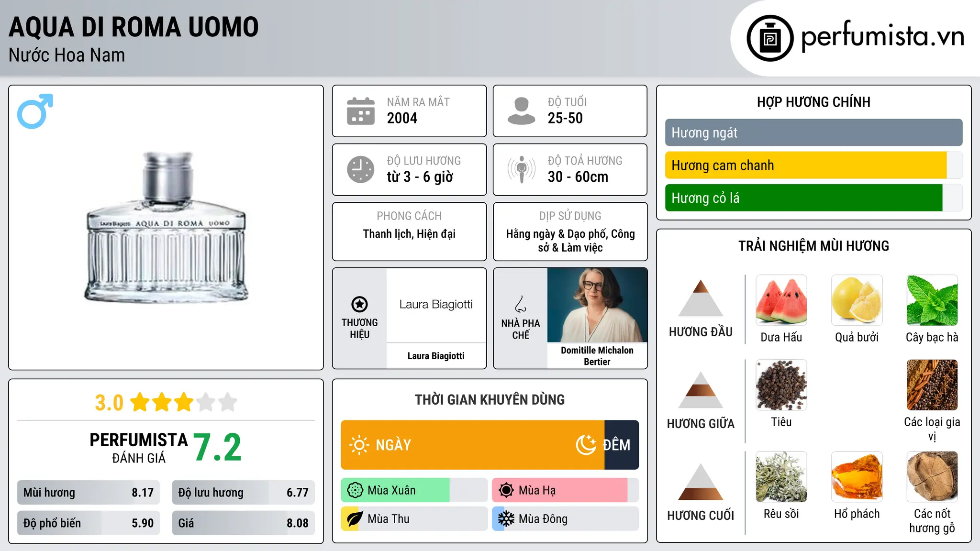The width and height of the screenshot is (980, 551).
Task: Click the Thanh lịch, Hiện đại style text
Action: (x=409, y=234)
